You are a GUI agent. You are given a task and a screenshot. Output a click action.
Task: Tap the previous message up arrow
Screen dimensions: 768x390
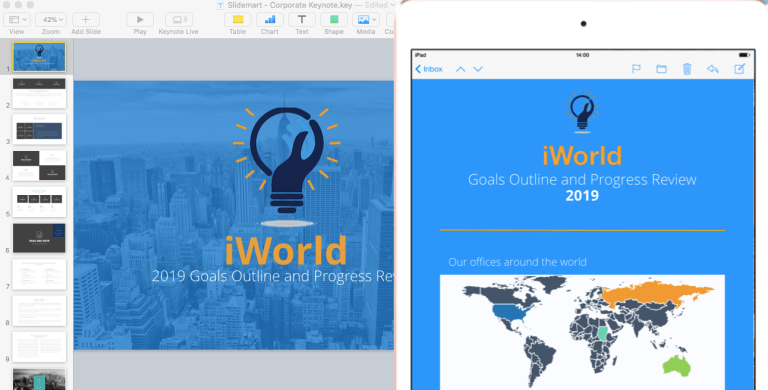[460, 70]
